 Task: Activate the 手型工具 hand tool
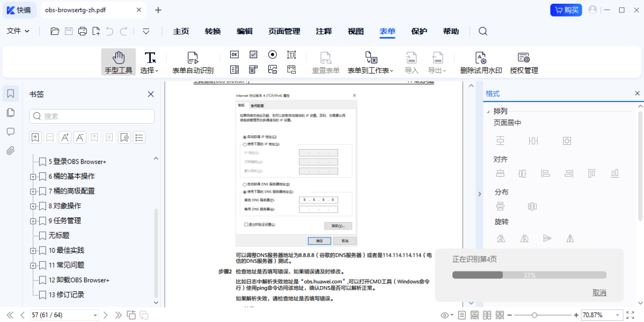click(x=118, y=61)
